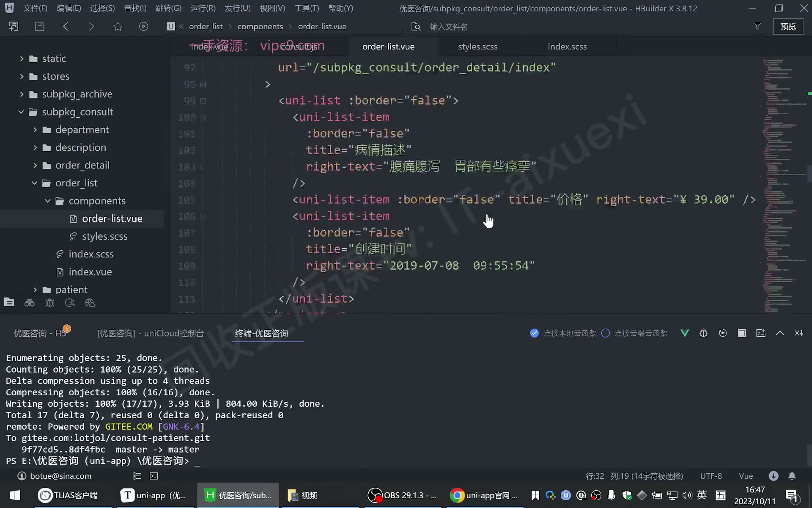
Task: Collapse the console panel with up chevron
Action: click(780, 333)
